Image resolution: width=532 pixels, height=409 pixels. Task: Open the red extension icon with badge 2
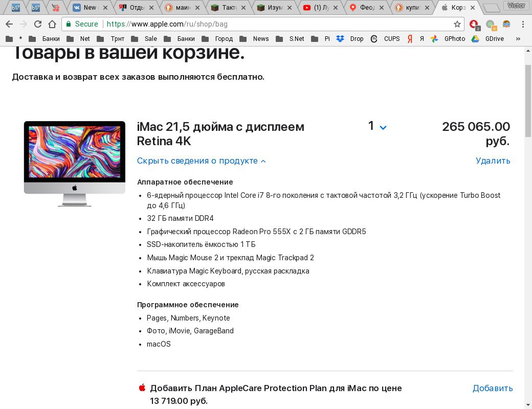[474, 25]
